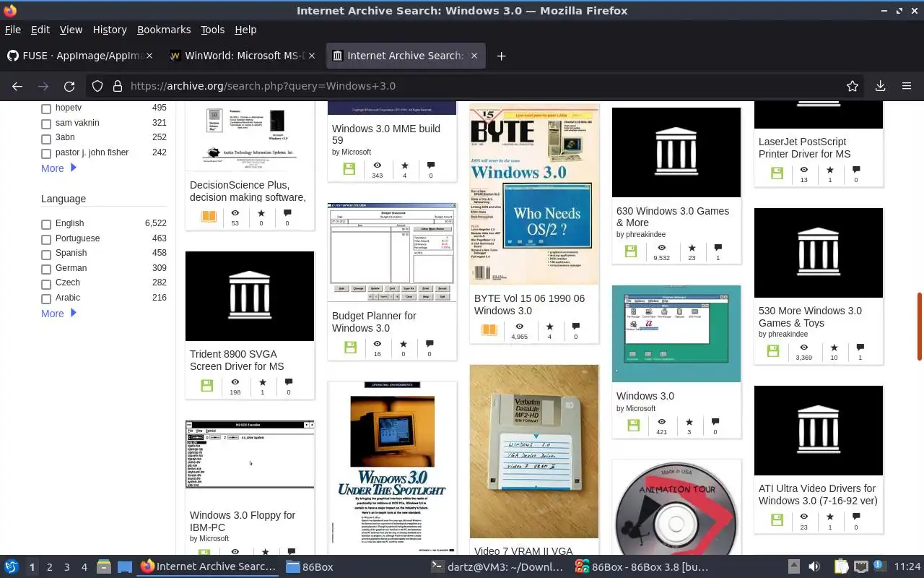Image resolution: width=924 pixels, height=578 pixels.
Task: Close the Internet Archive Search tab
Action: click(474, 56)
